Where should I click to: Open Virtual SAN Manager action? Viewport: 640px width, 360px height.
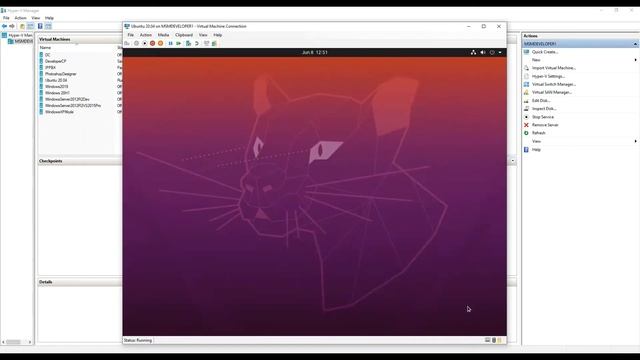(x=552, y=92)
